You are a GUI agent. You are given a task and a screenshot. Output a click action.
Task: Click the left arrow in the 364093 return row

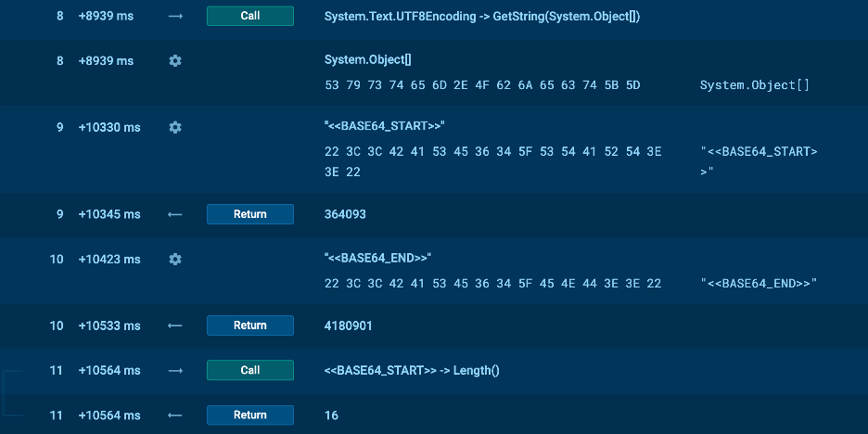point(175,214)
